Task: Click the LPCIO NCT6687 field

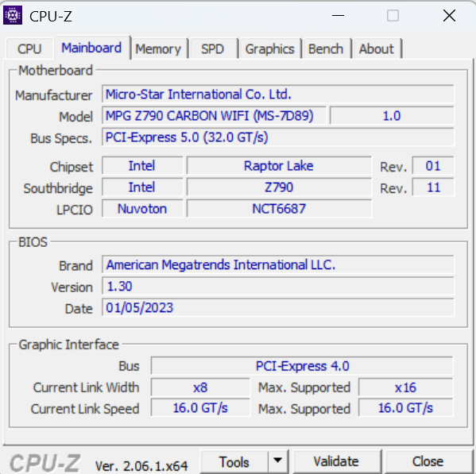Action: (x=279, y=208)
